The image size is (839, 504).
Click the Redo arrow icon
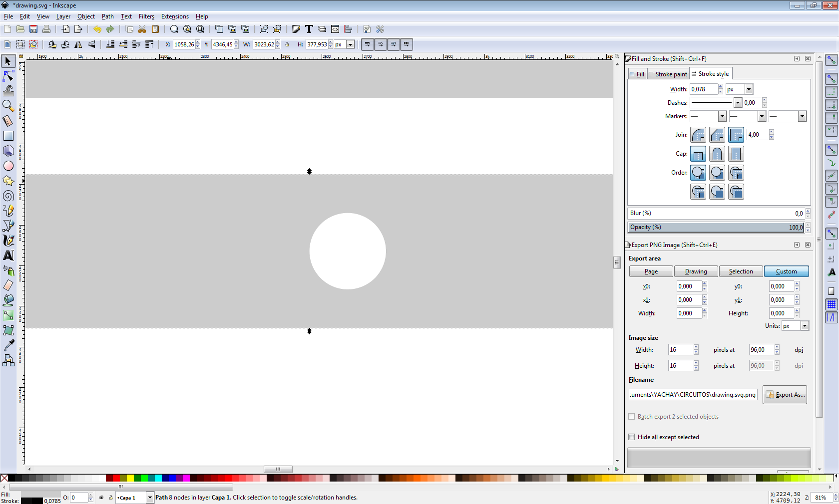(110, 29)
